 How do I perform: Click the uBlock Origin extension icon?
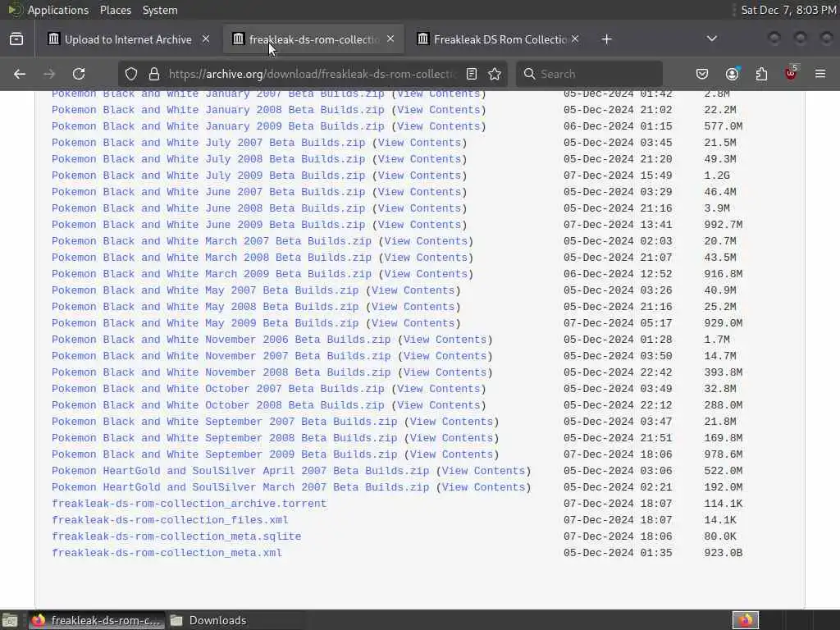[791, 73]
